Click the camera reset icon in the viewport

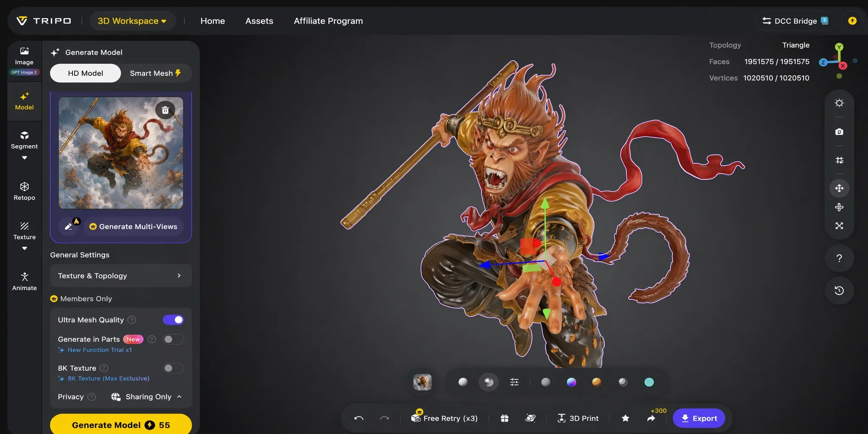839,132
